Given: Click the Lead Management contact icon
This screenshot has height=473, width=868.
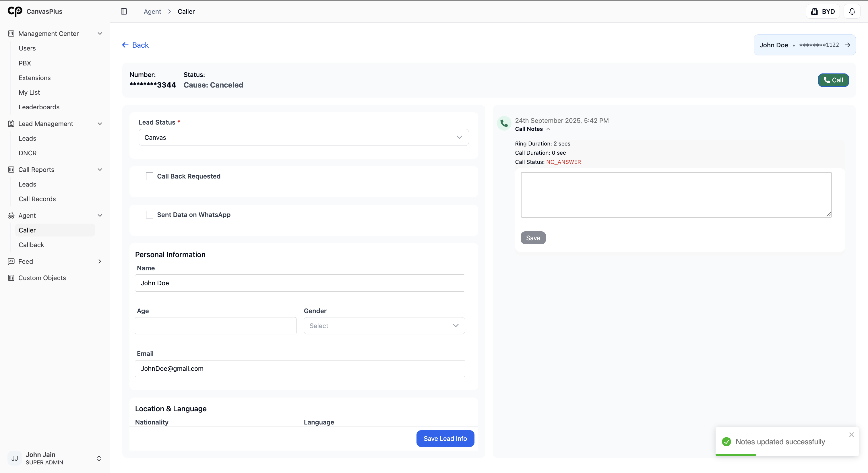Looking at the screenshot, I should click(11, 124).
